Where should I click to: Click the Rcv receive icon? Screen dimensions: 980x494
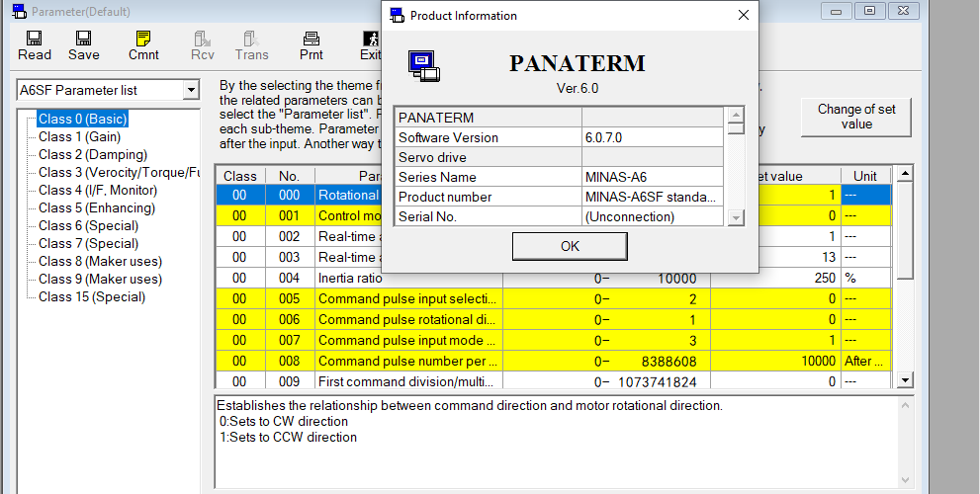(203, 45)
